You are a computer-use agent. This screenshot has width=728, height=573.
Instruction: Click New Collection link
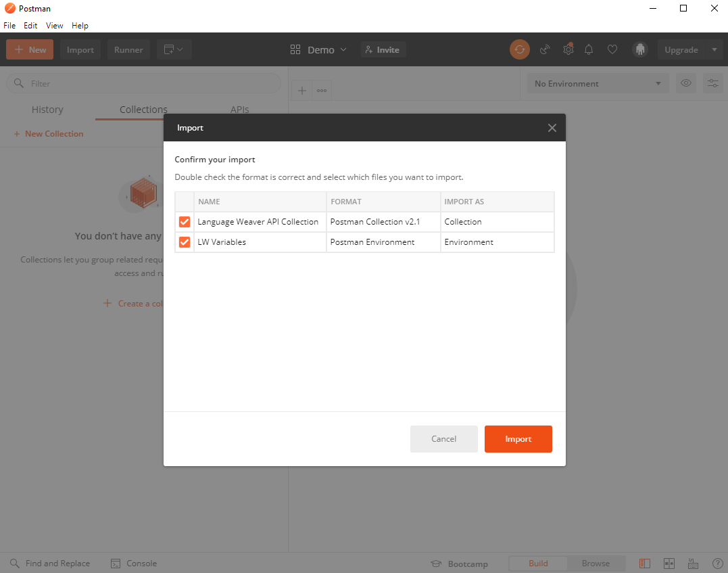point(48,134)
